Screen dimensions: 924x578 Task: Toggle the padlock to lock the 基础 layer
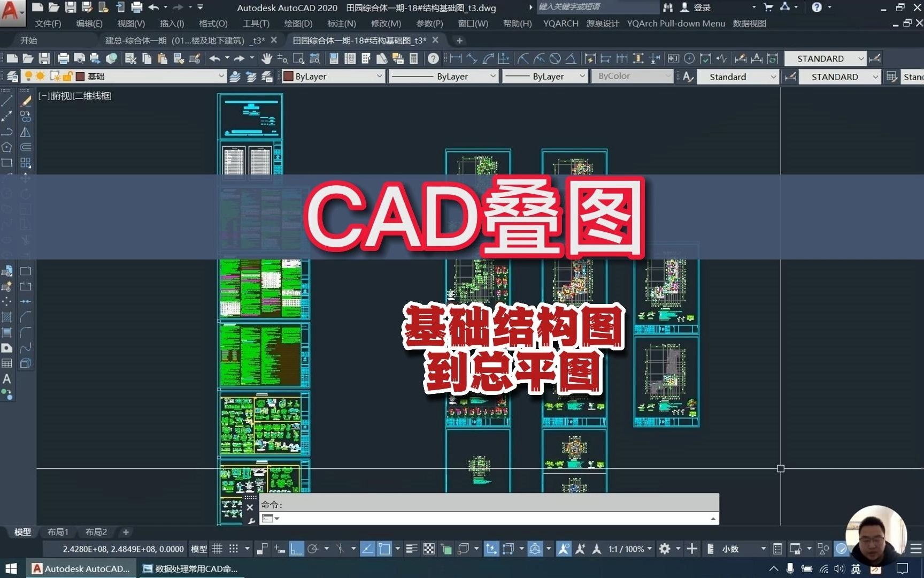67,77
